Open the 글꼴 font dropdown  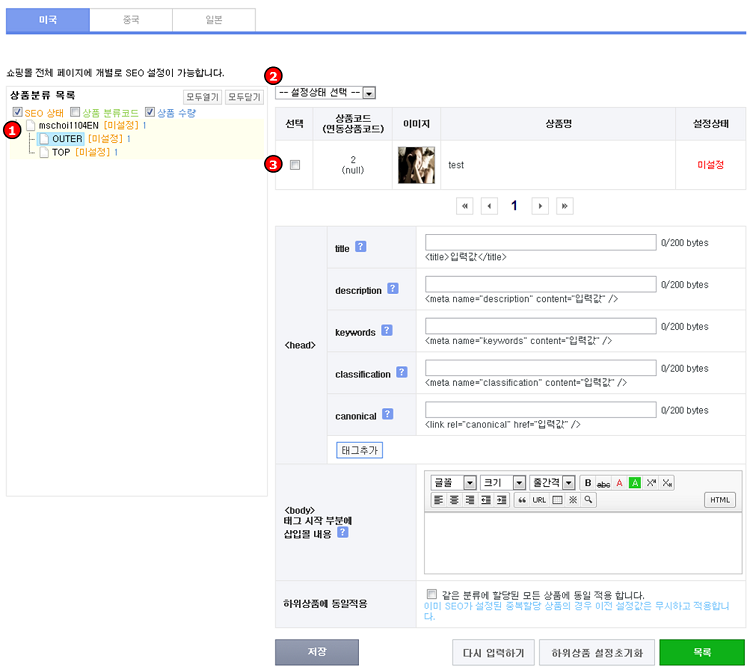pos(469,483)
